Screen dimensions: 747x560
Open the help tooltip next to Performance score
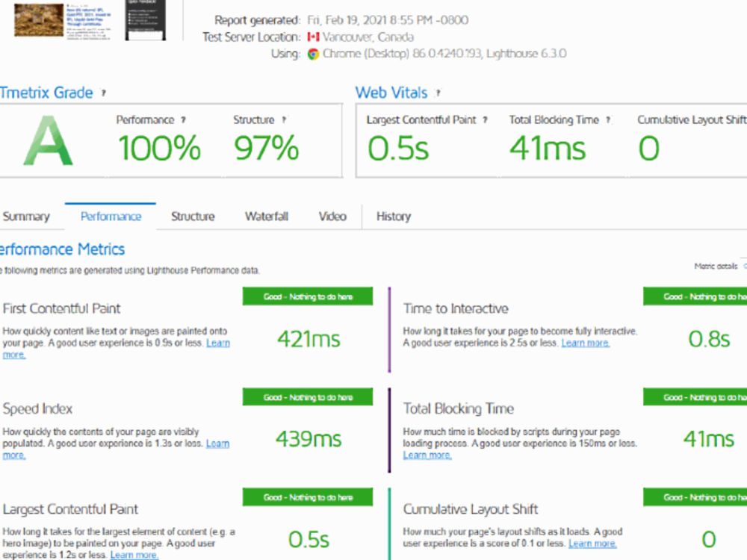(x=183, y=120)
